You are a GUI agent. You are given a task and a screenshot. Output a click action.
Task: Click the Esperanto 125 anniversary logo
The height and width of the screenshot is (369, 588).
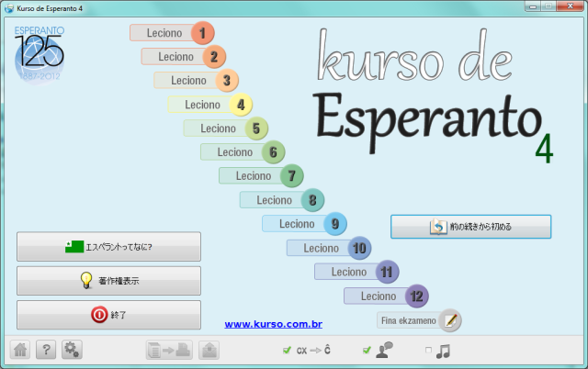[40, 54]
